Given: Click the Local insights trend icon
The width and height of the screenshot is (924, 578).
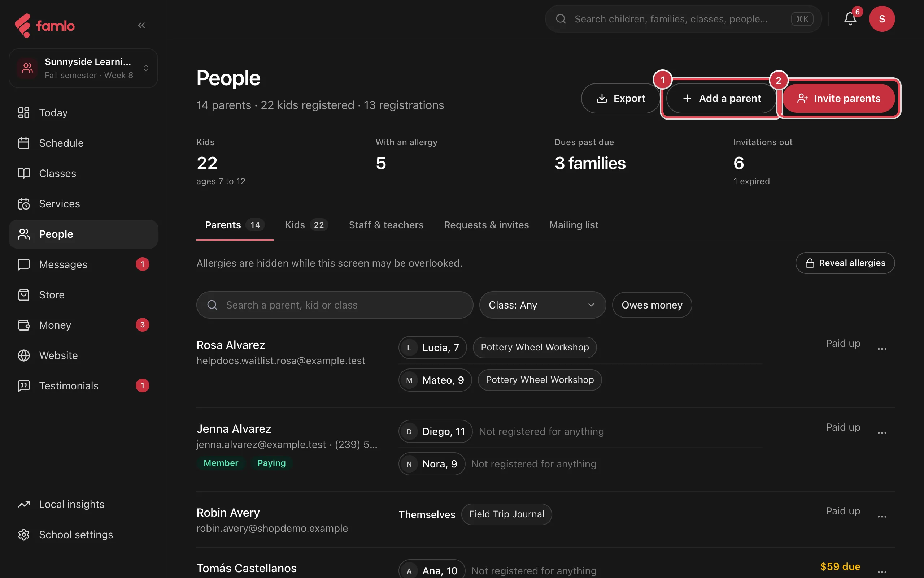Looking at the screenshot, I should [24, 504].
